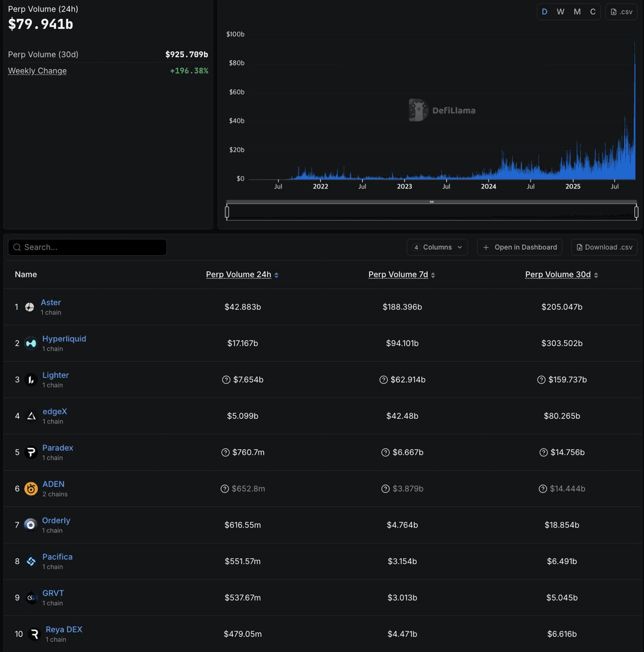Viewport: 644px width, 652px height.
Task: Click the GRVT logo icon
Action: coord(31,597)
